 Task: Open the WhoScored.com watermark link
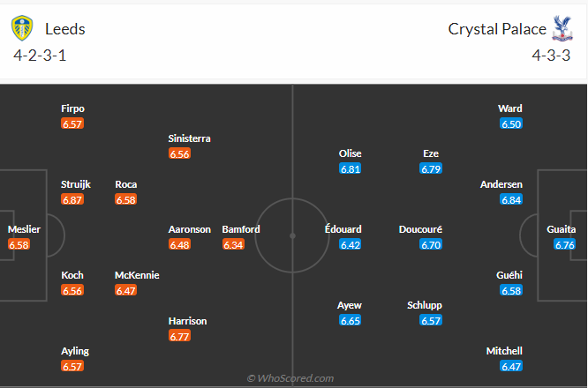tap(290, 378)
